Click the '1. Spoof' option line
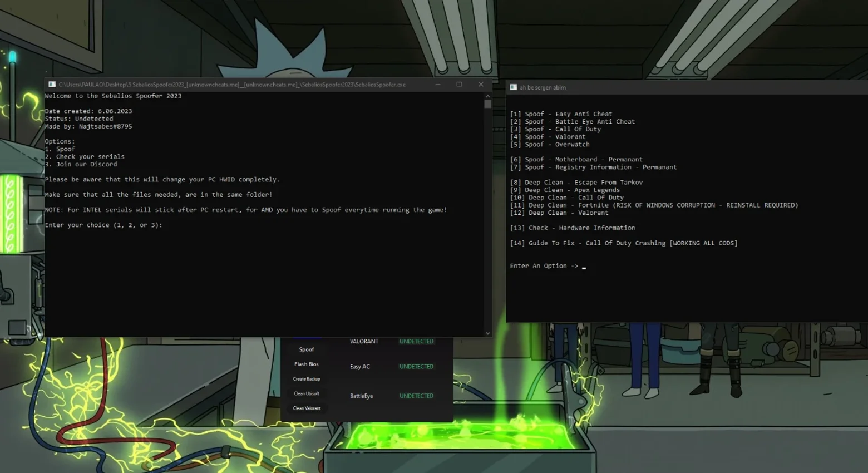This screenshot has height=473, width=868. click(x=60, y=149)
